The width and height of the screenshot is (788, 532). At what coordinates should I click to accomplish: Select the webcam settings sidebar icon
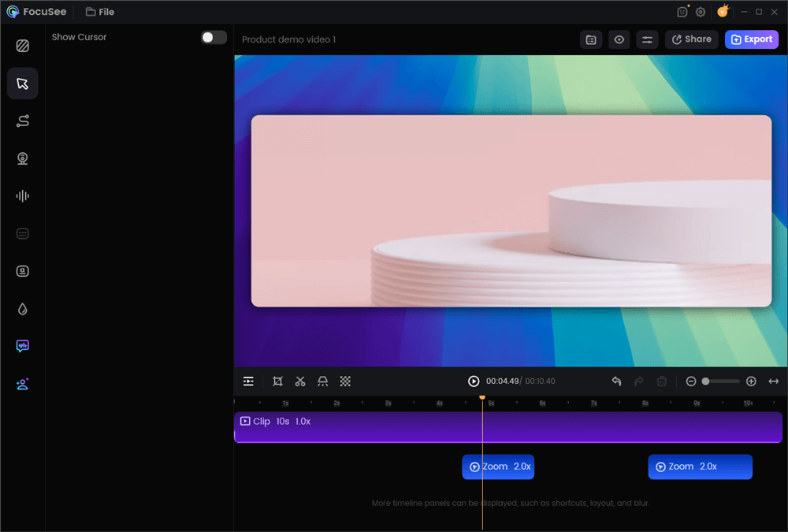tap(23, 158)
